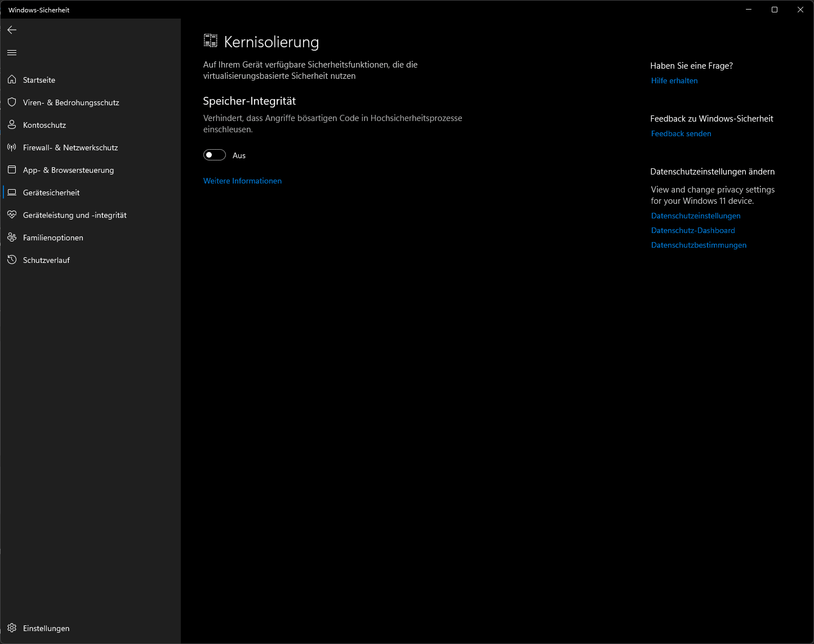Image resolution: width=814 pixels, height=644 pixels.
Task: Maximize the Windows-Sicherheit window
Action: [x=775, y=10]
